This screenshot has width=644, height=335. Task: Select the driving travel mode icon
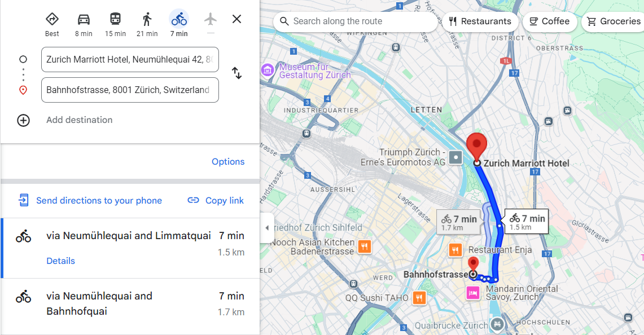click(x=84, y=19)
